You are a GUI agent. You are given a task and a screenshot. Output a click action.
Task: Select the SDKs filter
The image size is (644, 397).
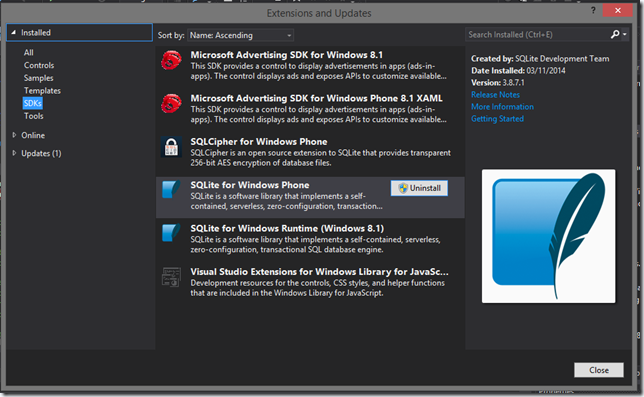pyautogui.click(x=32, y=103)
